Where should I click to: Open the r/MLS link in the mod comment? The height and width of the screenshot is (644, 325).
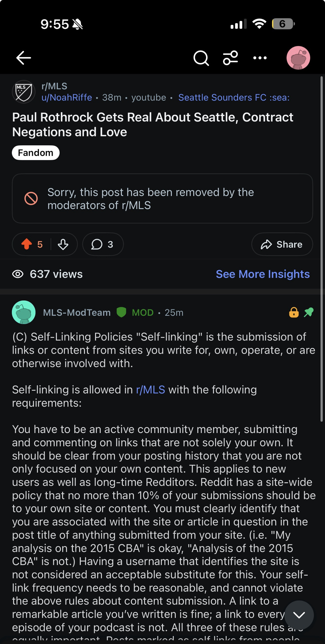[x=151, y=390]
